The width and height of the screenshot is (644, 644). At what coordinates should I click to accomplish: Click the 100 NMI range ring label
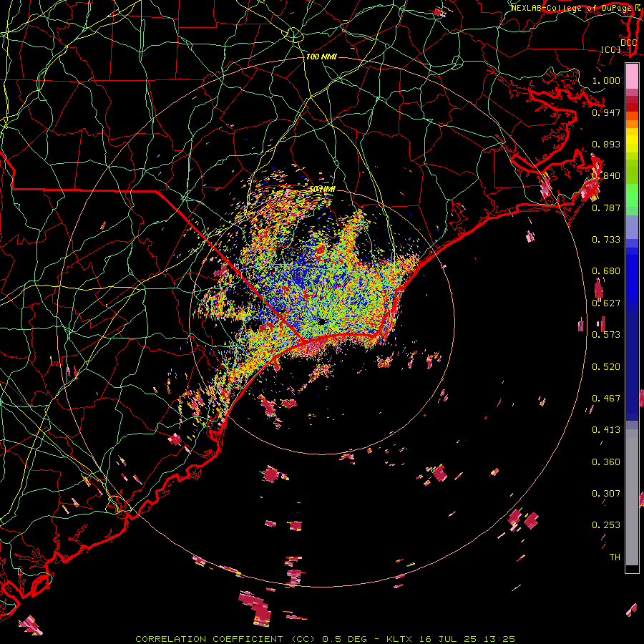321,57
